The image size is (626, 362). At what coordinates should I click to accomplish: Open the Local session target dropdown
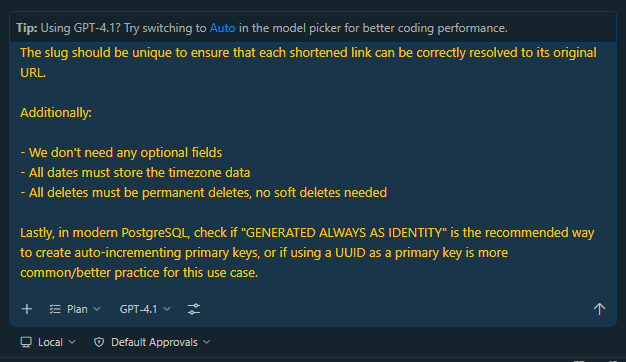48,342
